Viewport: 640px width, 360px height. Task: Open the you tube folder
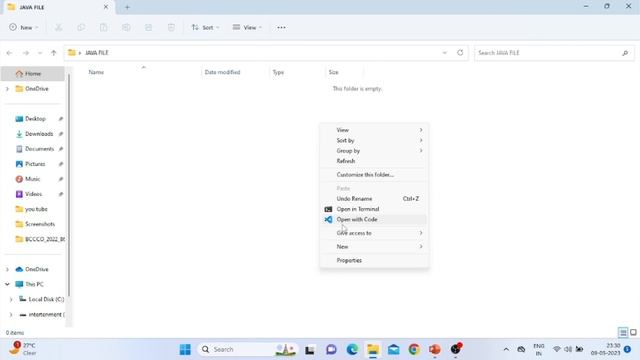[x=35, y=209]
